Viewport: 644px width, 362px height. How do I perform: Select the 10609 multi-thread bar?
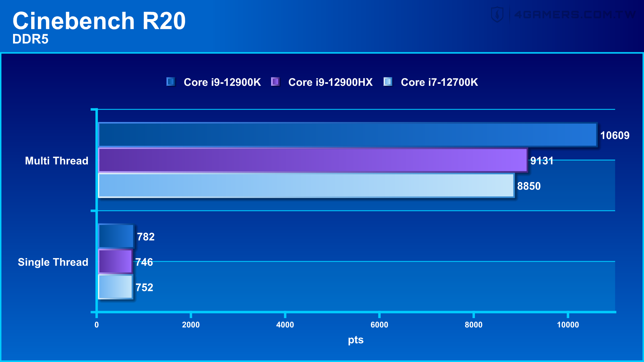click(348, 135)
